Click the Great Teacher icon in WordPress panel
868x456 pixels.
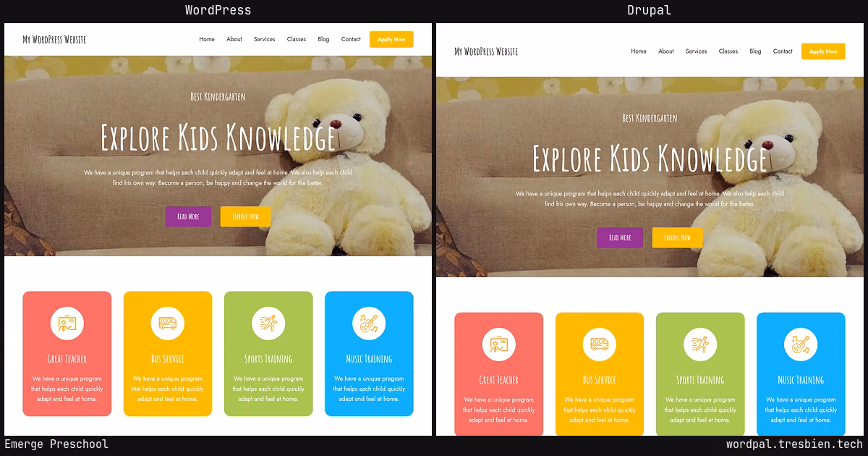click(x=67, y=323)
